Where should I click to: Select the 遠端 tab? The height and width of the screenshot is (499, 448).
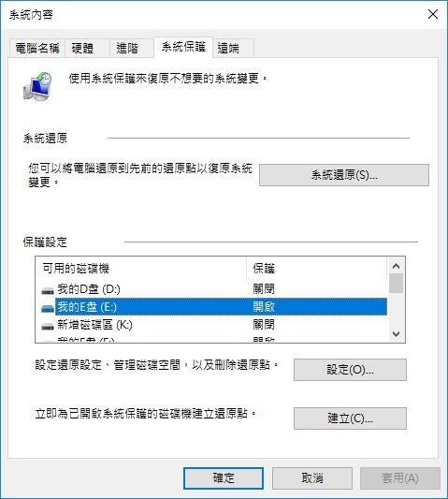point(228,49)
